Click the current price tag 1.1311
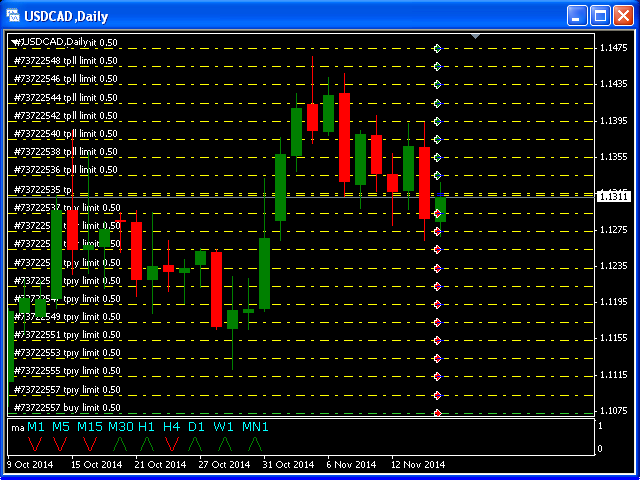Viewport: 640px width, 480px height. 613,197
